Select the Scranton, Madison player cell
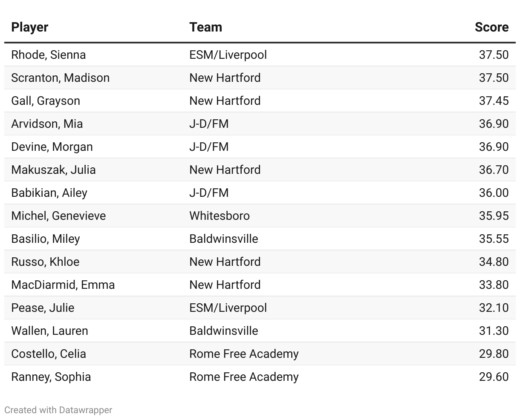Image resolution: width=520 pixels, height=420 pixels. (60, 78)
